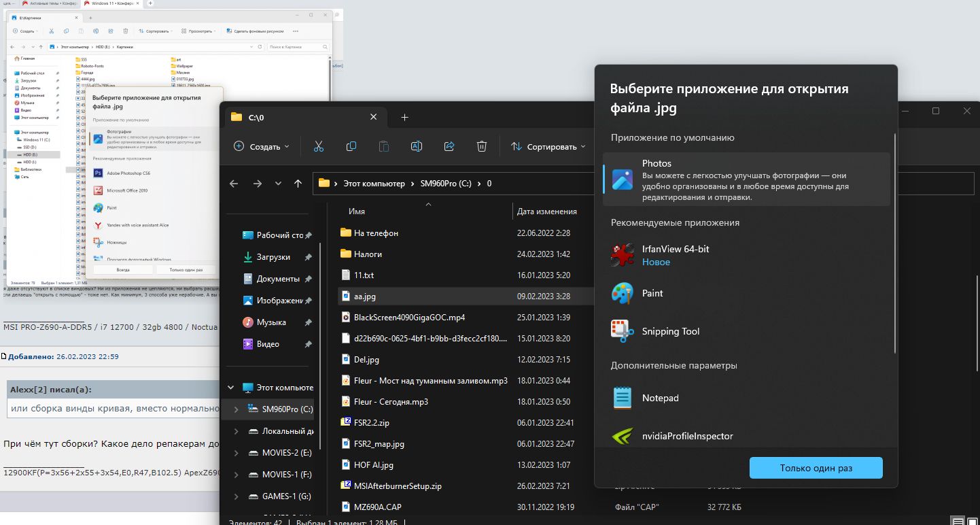The width and height of the screenshot is (980, 525).
Task: Select the aa.jpg file row
Action: (466, 297)
